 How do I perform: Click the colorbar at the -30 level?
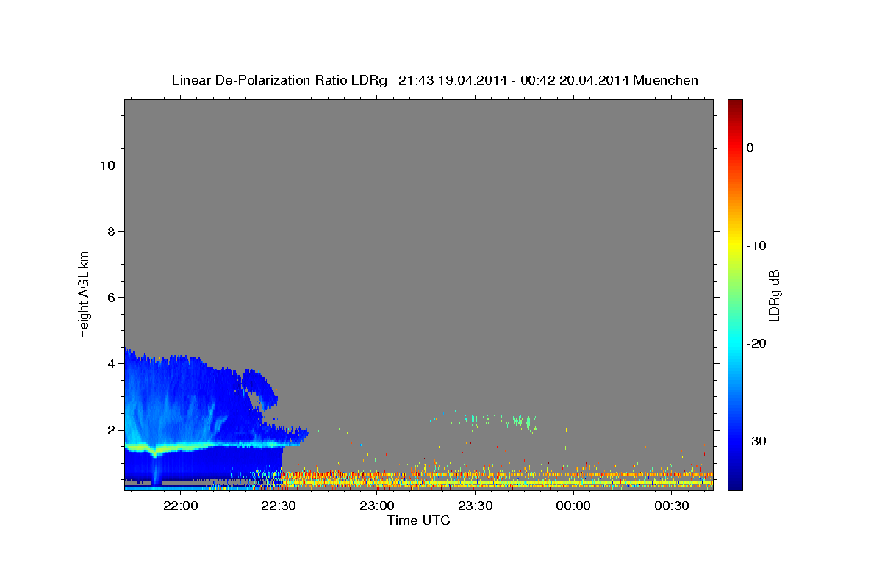735,441
